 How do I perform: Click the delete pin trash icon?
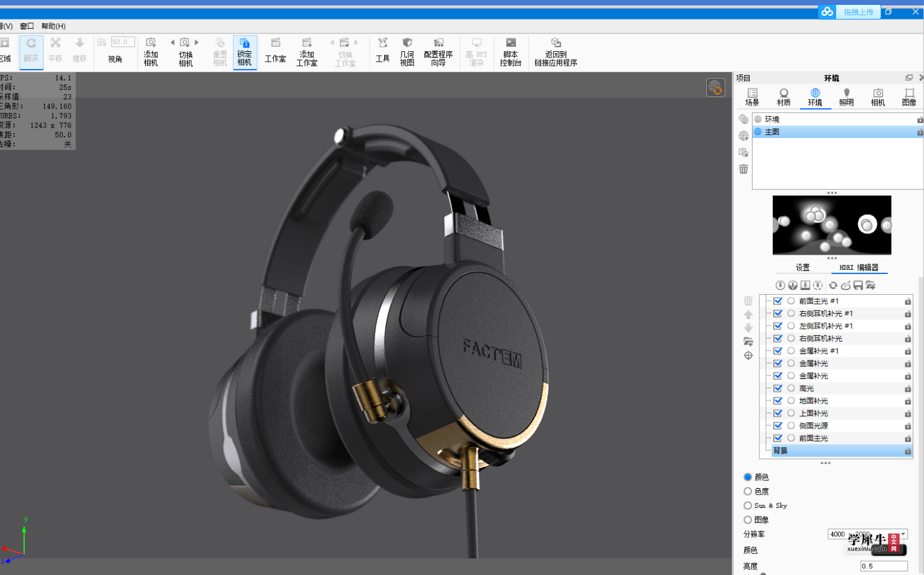click(748, 301)
